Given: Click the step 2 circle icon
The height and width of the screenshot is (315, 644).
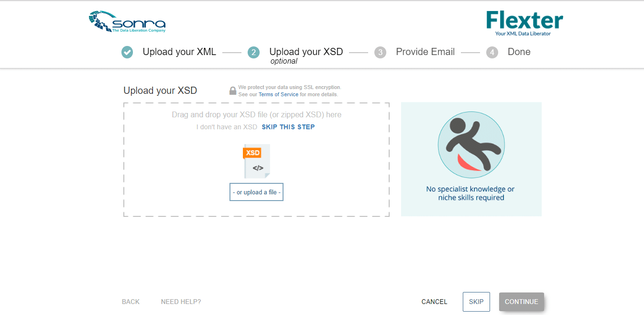Looking at the screenshot, I should 253,52.
